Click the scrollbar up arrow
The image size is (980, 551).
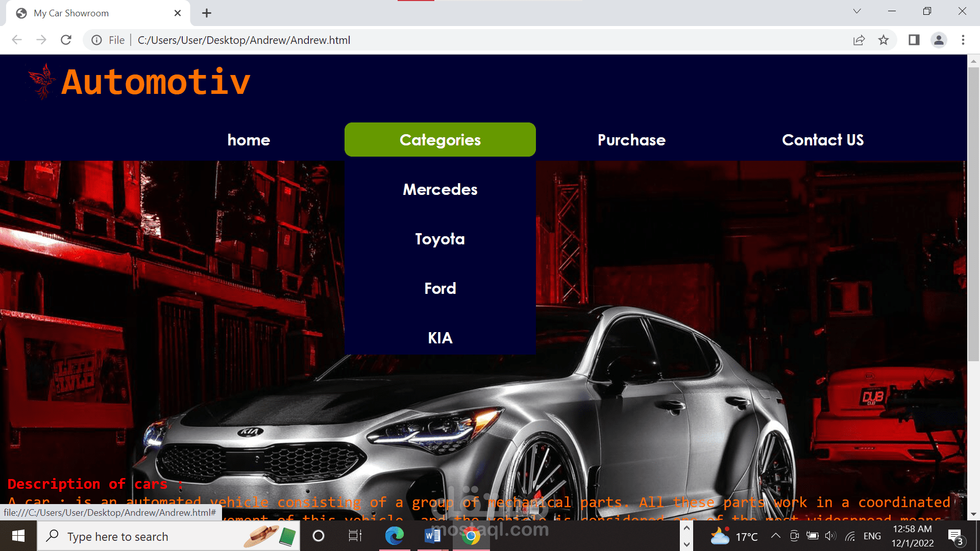(x=973, y=61)
